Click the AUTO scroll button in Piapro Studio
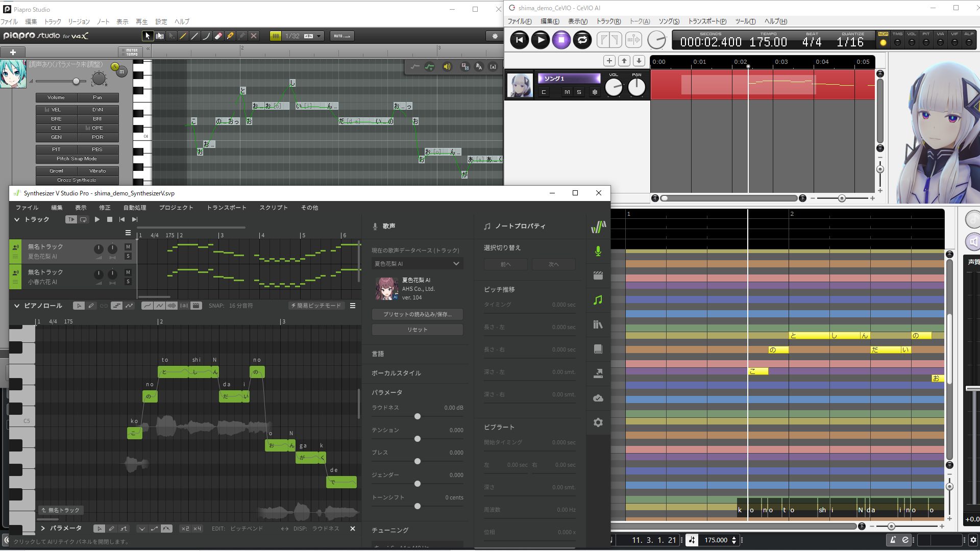Screen dimensions: 980x551 tap(342, 36)
